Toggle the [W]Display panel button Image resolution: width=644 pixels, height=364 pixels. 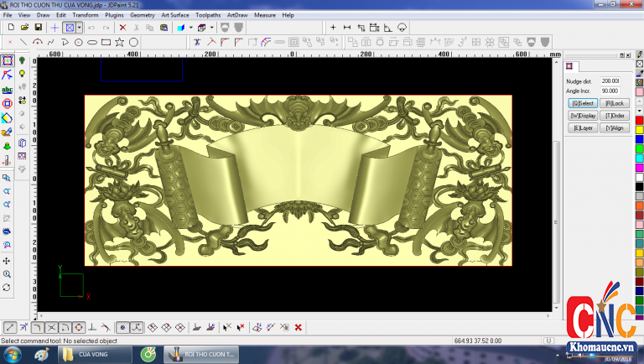583,115
